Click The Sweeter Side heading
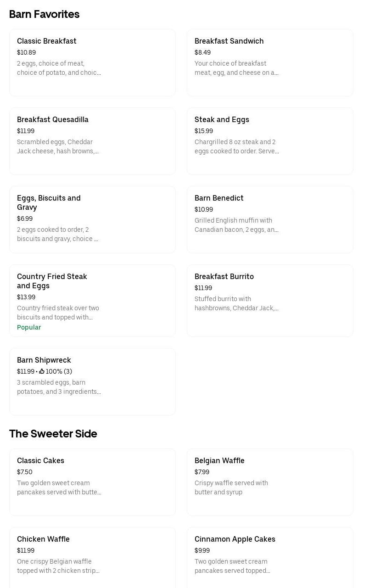 tap(53, 434)
